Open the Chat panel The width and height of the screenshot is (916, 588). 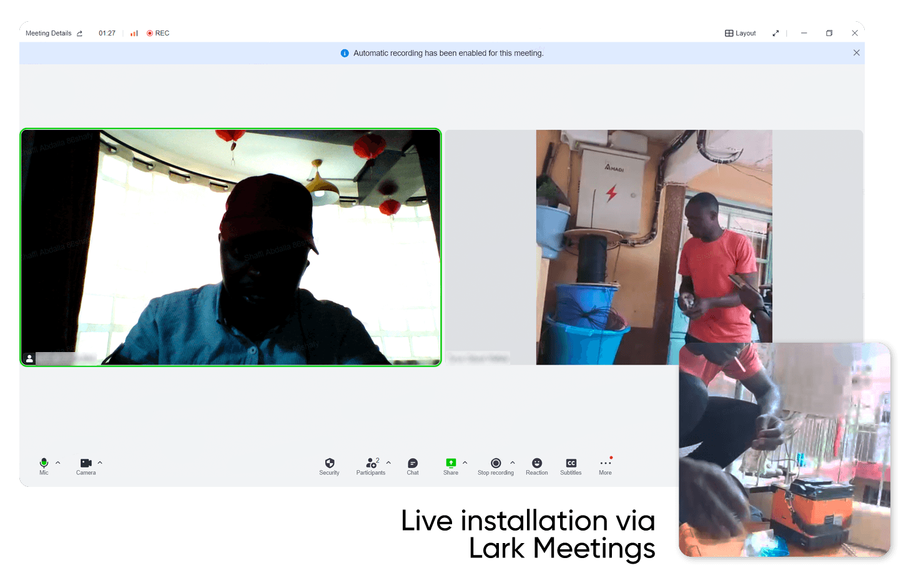[413, 466]
